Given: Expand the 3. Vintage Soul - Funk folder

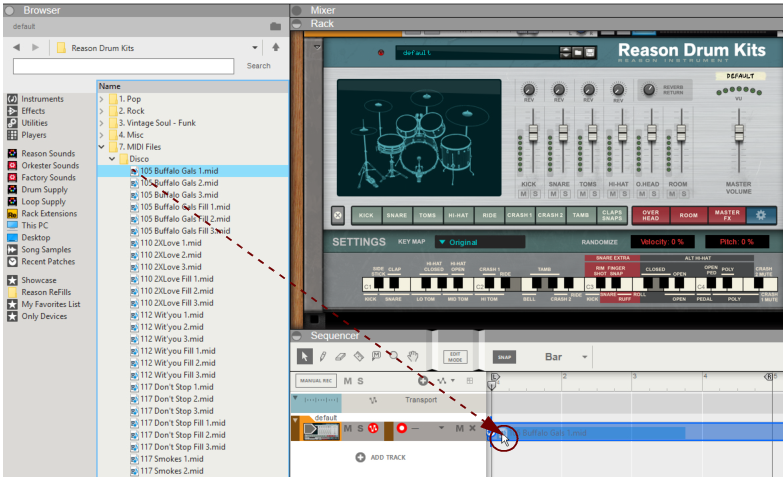Looking at the screenshot, I should tap(102, 123).
